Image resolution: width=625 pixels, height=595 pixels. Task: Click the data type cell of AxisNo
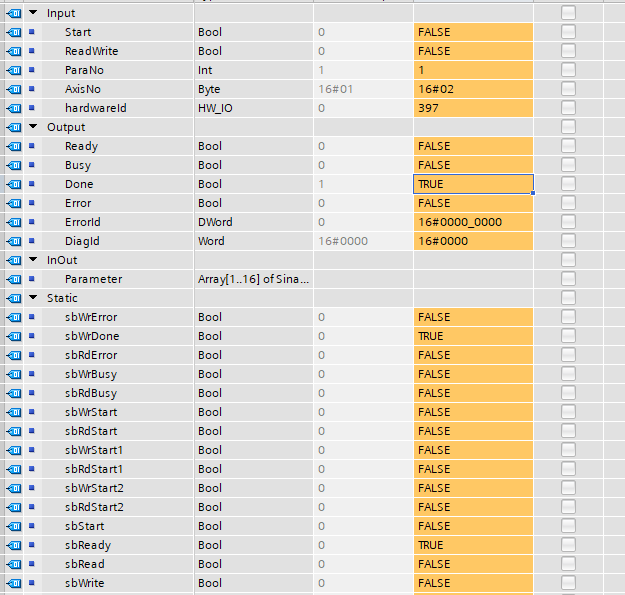pyautogui.click(x=253, y=89)
